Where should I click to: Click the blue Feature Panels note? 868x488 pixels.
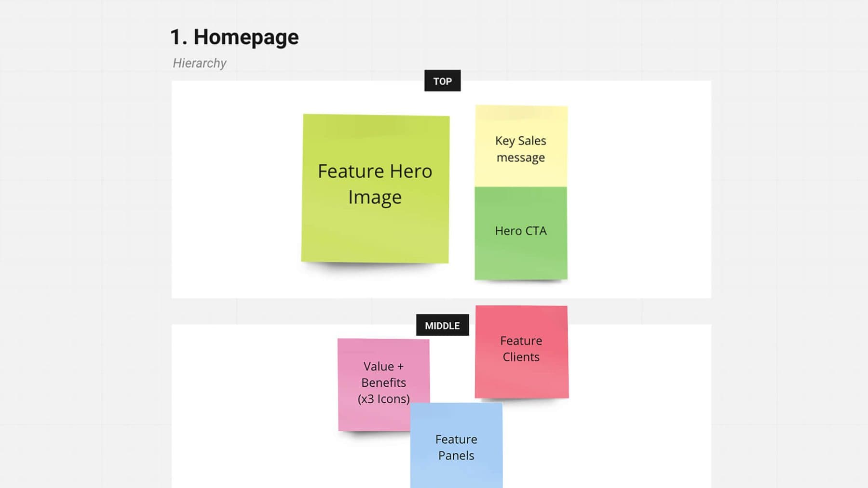pyautogui.click(x=456, y=447)
